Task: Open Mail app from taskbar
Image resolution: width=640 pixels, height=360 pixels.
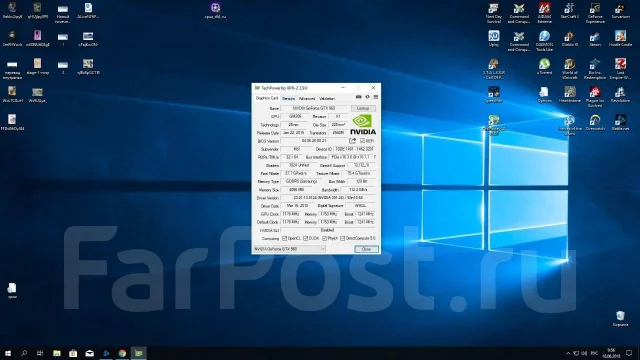Action: pos(89,353)
